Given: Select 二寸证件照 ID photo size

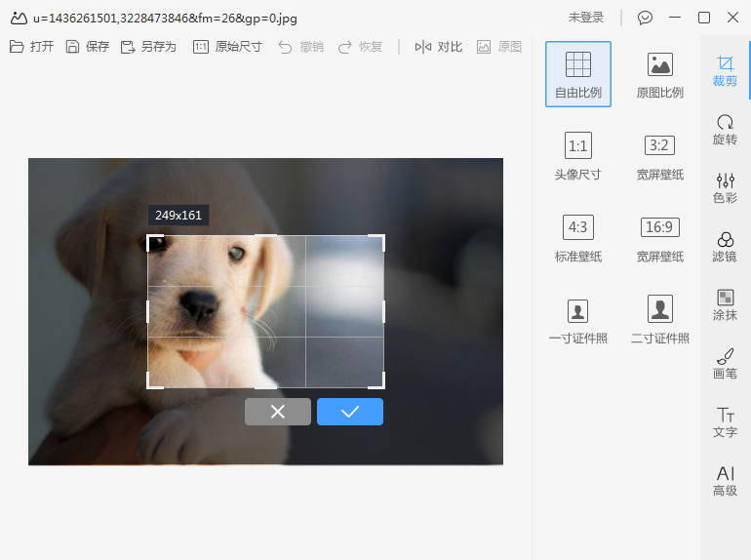Looking at the screenshot, I should (x=659, y=320).
